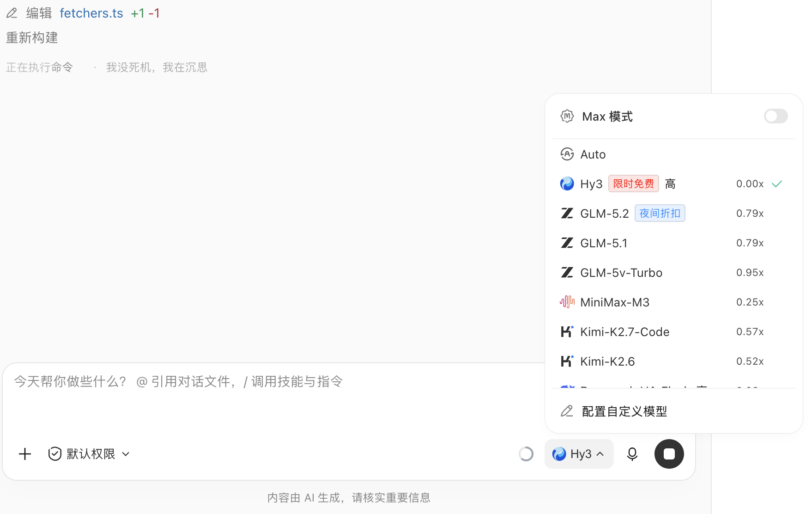Click the 0.79x multiplier for GLM-5.2
812x514 pixels.
click(x=750, y=214)
